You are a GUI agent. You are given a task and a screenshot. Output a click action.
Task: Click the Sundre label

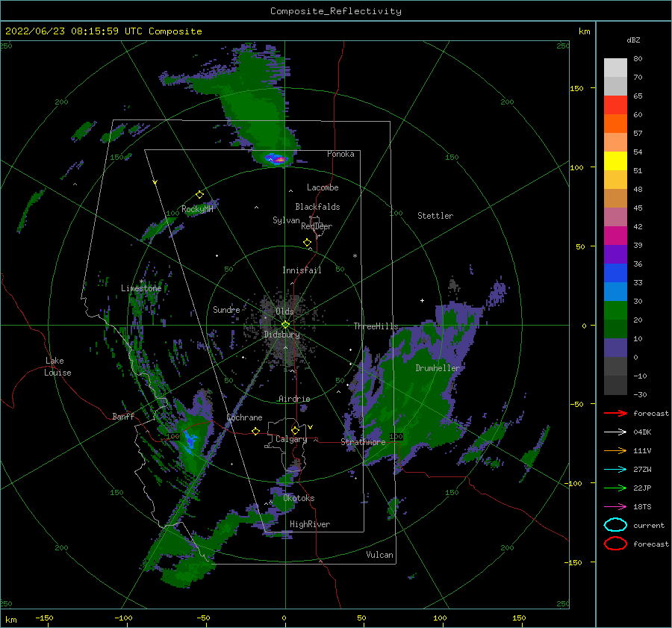(x=226, y=309)
